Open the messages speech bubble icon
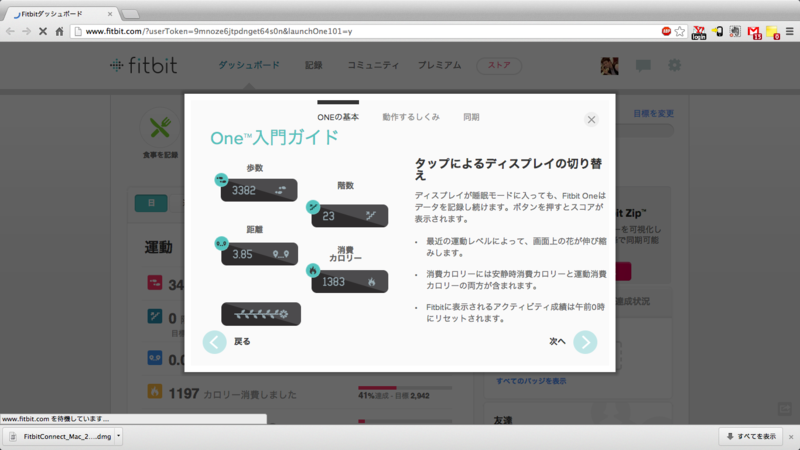This screenshot has height=450, width=800. click(x=643, y=65)
